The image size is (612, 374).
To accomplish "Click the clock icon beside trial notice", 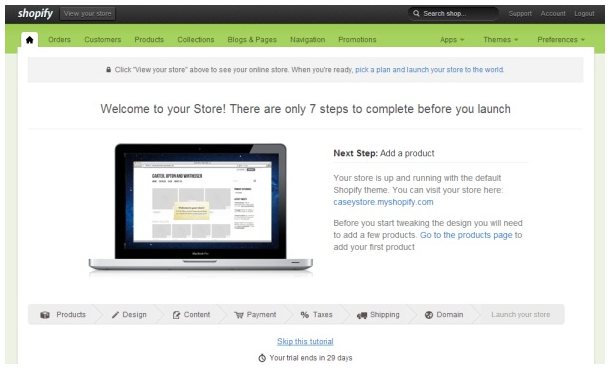I will [262, 358].
